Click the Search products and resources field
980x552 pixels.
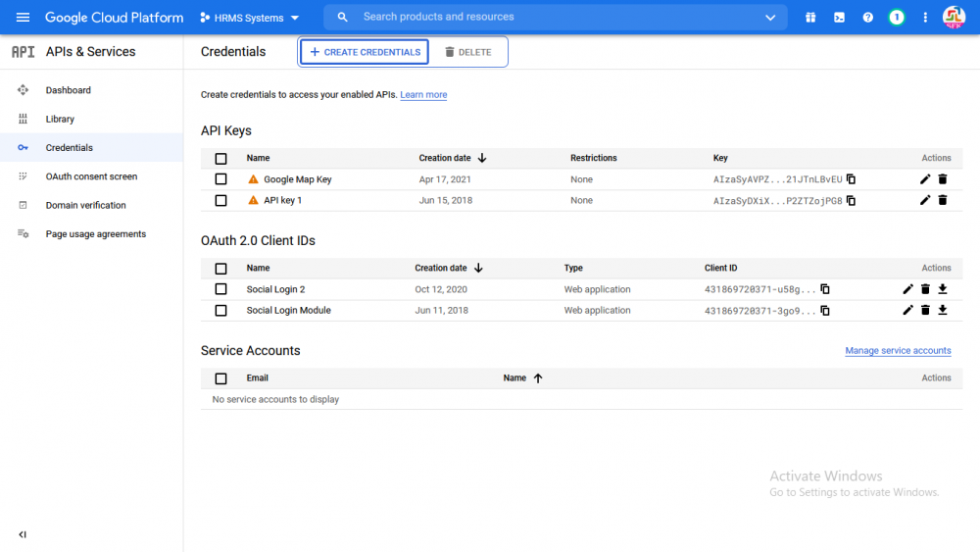[549, 17]
